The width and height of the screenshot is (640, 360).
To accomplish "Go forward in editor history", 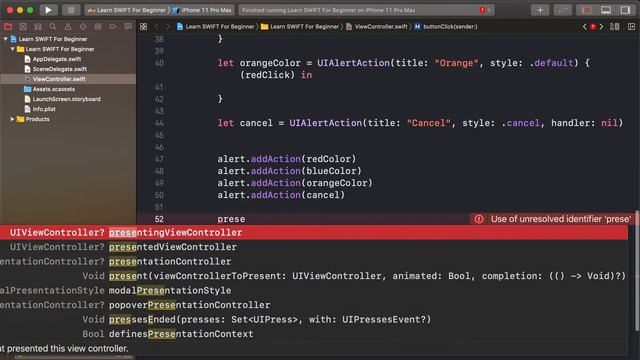I will click(167, 27).
